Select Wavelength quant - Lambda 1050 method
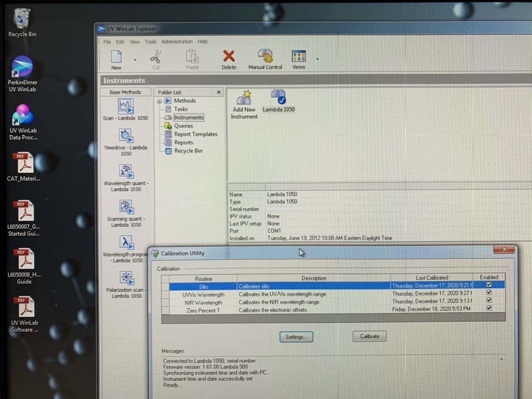Screen dimensions: 532x399 [126, 178]
